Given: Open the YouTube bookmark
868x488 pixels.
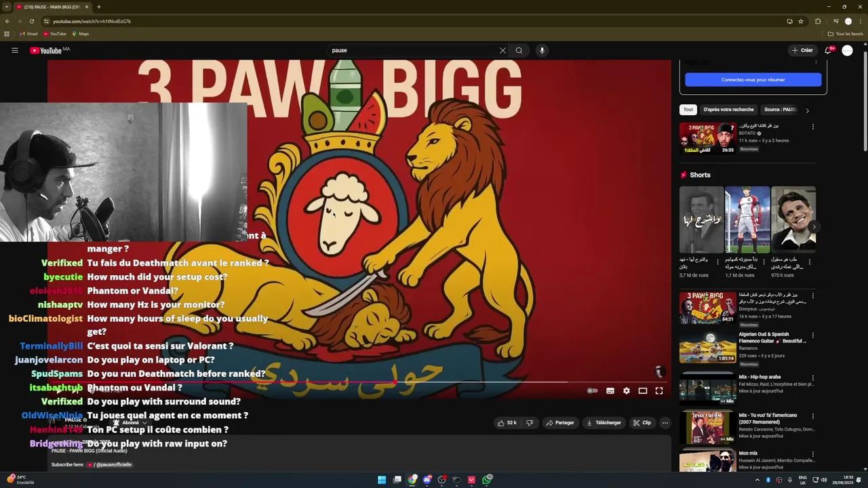Looking at the screenshot, I should click(55, 34).
